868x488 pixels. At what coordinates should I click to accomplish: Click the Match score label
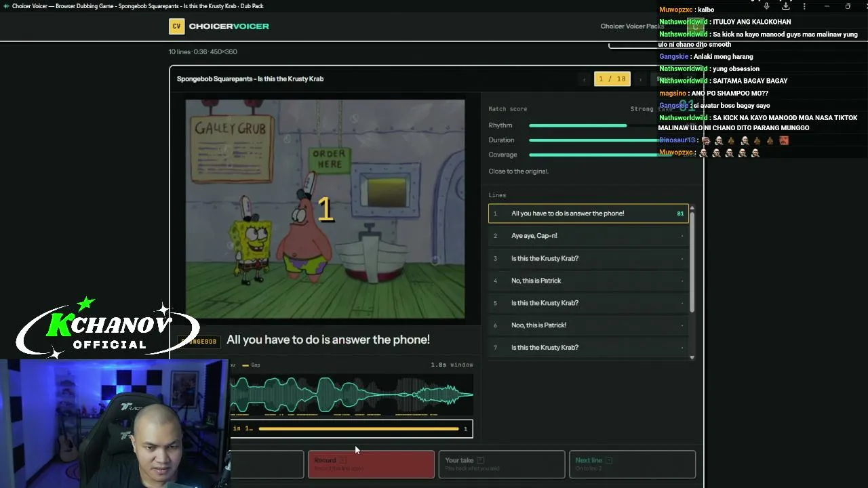[x=508, y=109]
